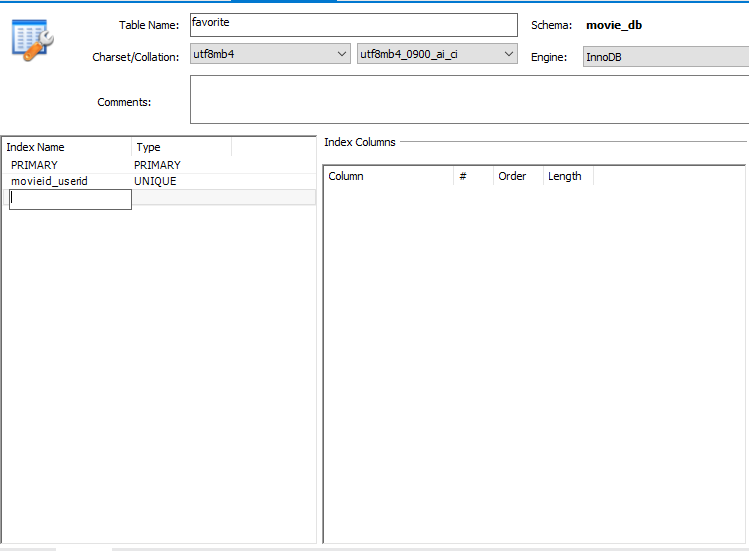Click the table editor wrench icon
The width and height of the screenshot is (749, 551).
[32, 40]
